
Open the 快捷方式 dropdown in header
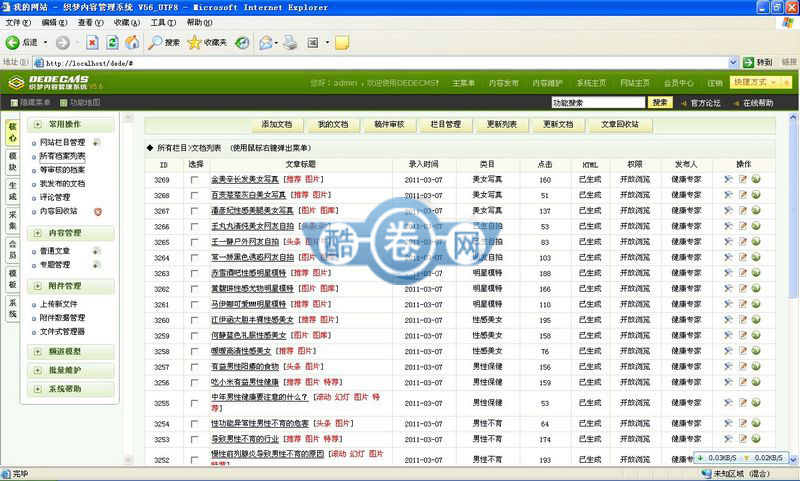pos(761,82)
